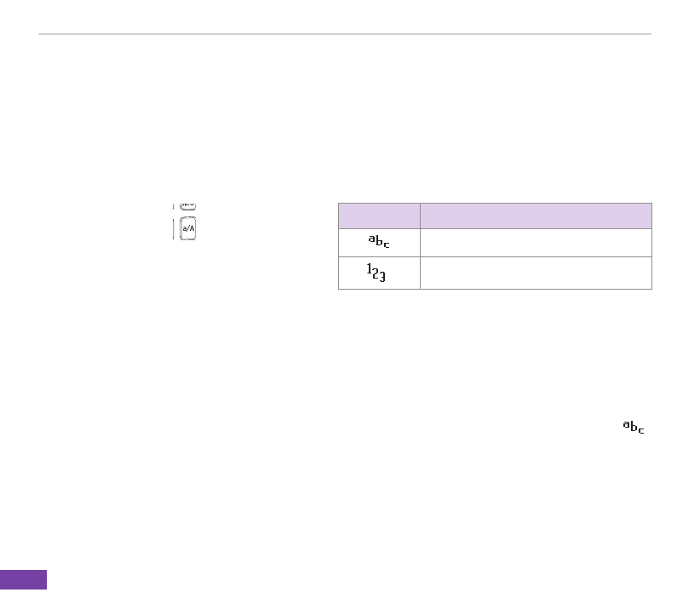Click the purple block in the bottom-left corner
This screenshot has width=700, height=604.
[23, 579]
